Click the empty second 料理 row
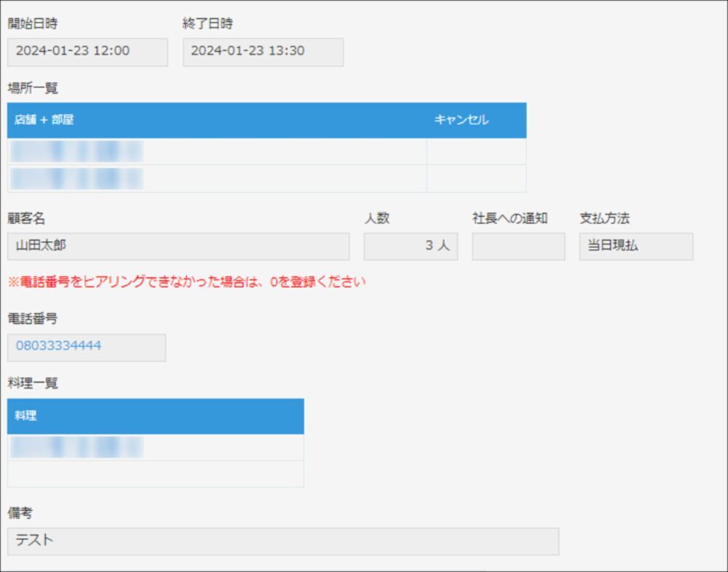 (x=155, y=474)
